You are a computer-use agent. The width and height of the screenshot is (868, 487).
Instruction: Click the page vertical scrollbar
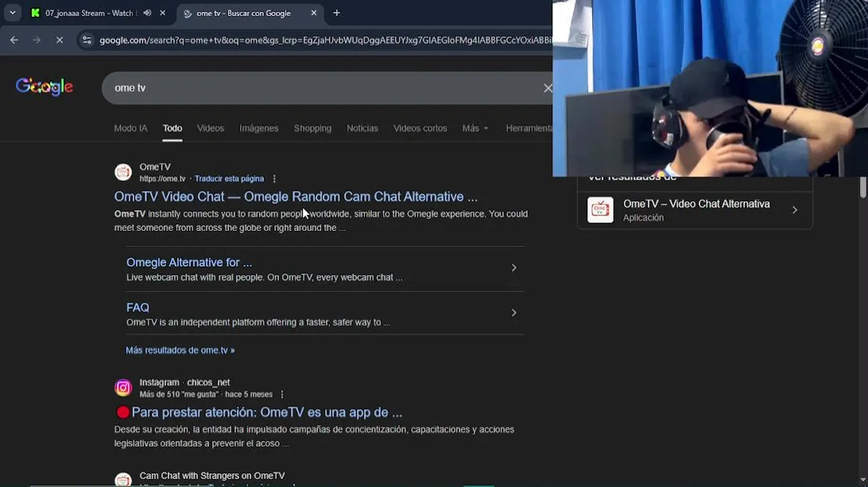pos(863,187)
